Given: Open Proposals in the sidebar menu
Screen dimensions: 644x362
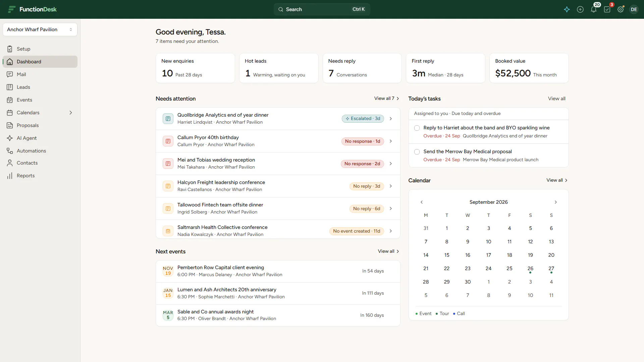Looking at the screenshot, I should pos(40,125).
